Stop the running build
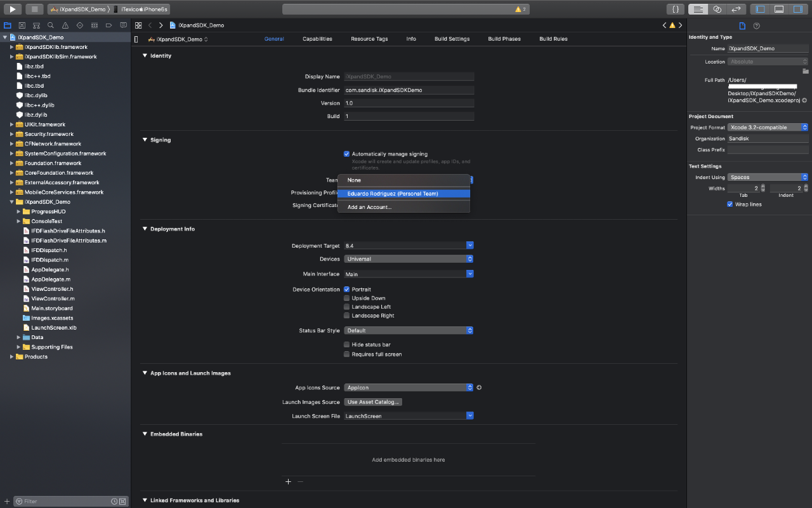 [34, 10]
